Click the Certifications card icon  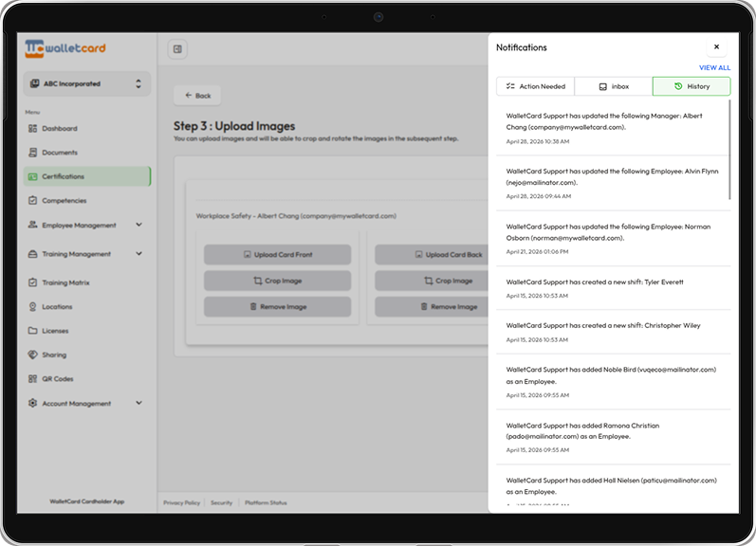32,176
